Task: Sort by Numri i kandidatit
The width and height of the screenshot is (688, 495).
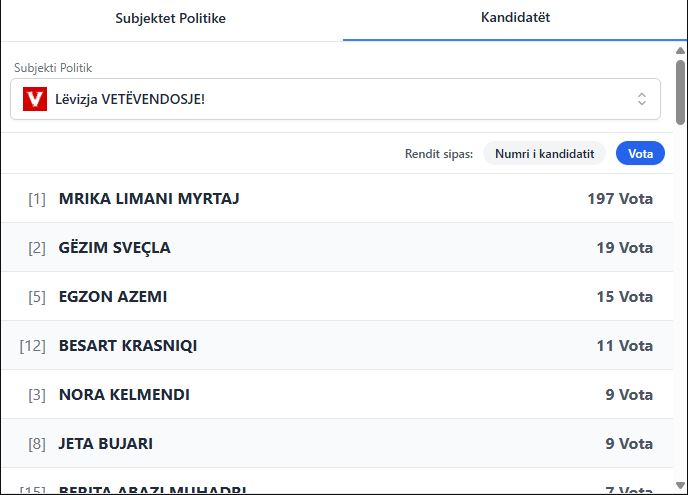Action: (x=544, y=154)
